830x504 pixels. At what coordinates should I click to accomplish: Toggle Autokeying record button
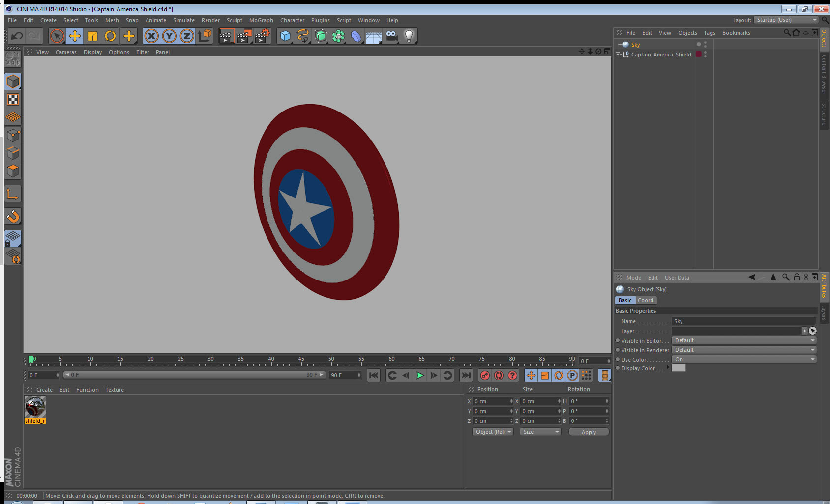click(499, 375)
